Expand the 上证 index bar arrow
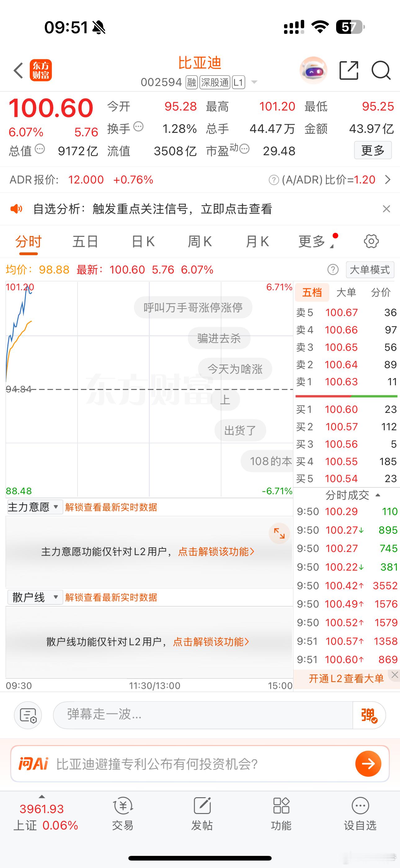The height and width of the screenshot is (868, 400). (42, 797)
